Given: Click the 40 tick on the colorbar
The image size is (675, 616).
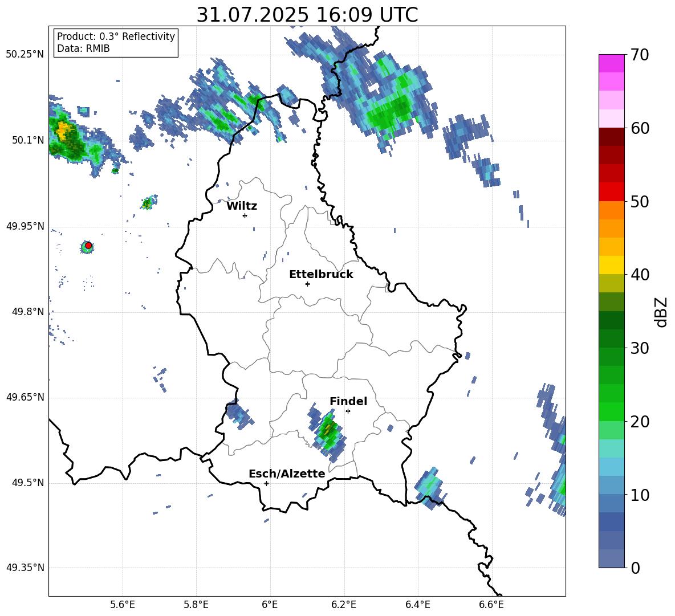Looking at the screenshot, I should tap(640, 275).
